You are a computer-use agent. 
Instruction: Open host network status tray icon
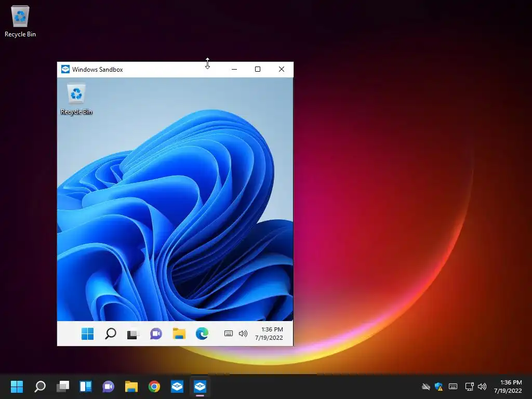coord(469,387)
